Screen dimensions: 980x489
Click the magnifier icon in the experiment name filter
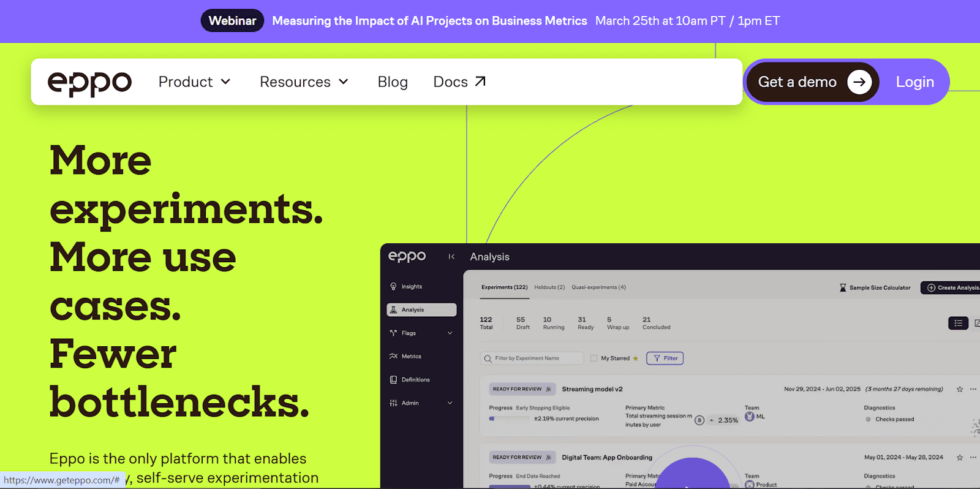click(488, 358)
